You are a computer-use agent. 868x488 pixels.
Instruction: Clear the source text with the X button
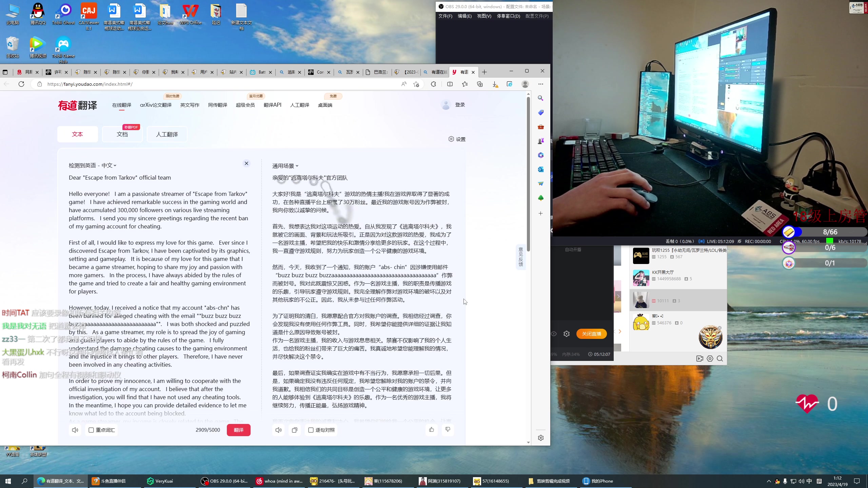pyautogui.click(x=246, y=163)
